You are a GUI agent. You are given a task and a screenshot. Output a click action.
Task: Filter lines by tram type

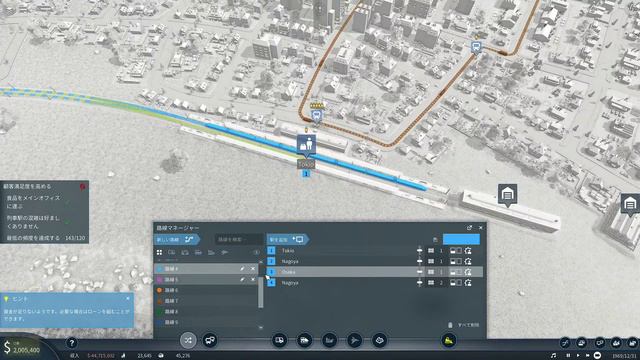185,253
